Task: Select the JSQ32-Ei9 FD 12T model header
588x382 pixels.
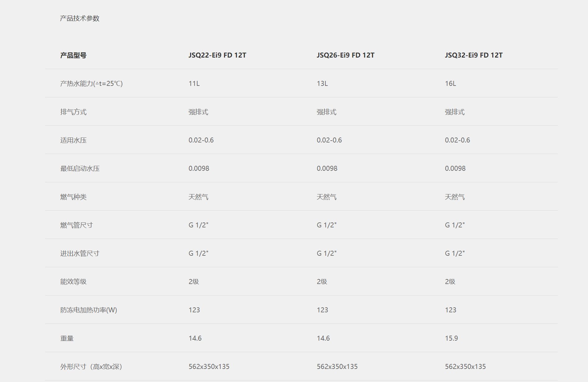Action: click(474, 55)
